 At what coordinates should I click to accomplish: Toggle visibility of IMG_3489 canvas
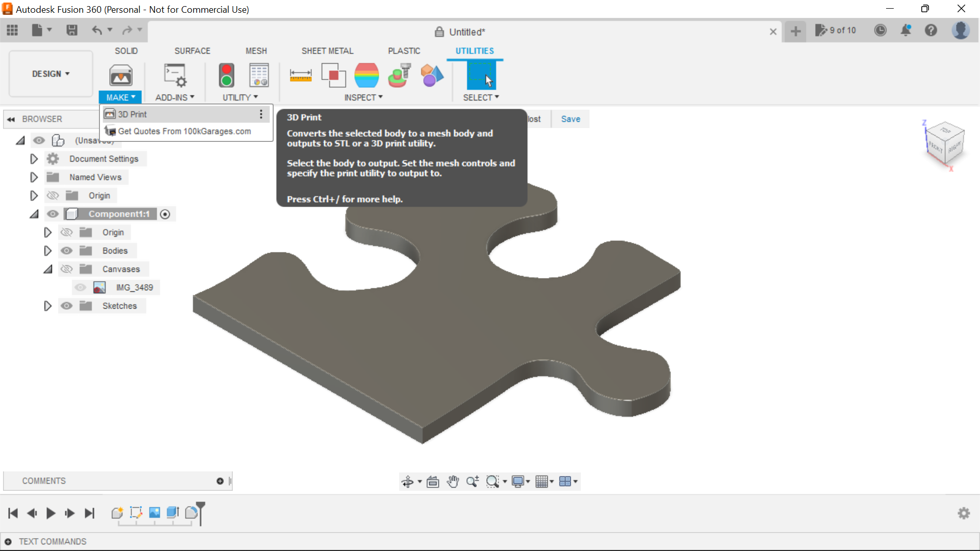click(x=81, y=287)
